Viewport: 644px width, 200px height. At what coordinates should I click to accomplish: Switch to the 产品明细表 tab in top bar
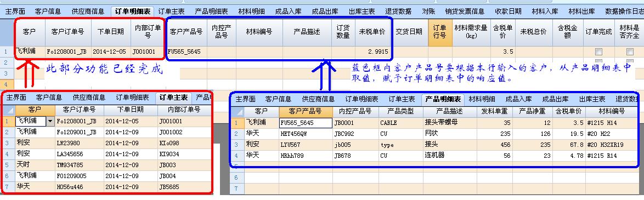click(x=211, y=12)
